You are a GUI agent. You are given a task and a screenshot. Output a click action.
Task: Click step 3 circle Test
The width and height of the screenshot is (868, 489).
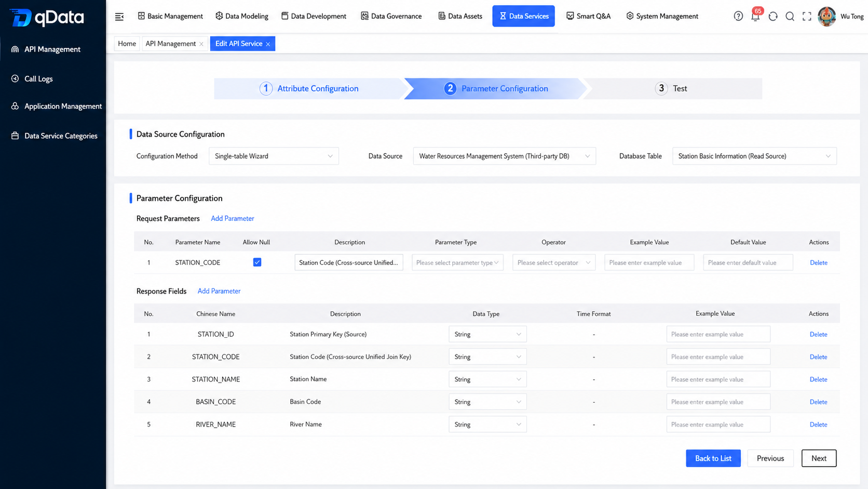pyautogui.click(x=661, y=88)
